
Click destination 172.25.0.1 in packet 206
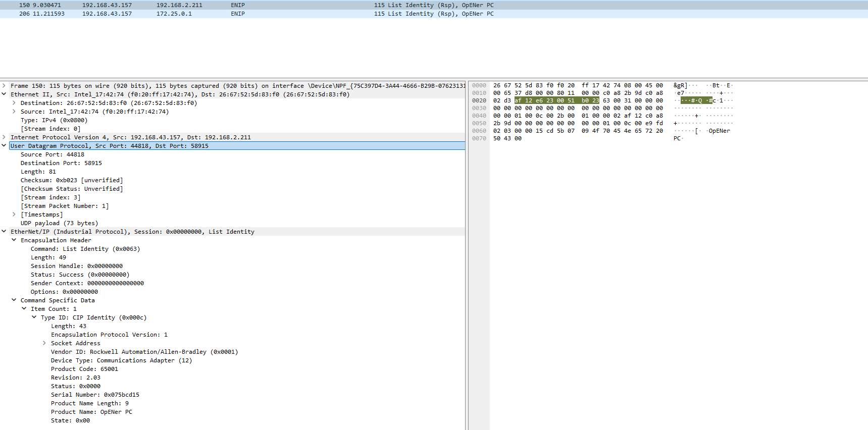click(x=174, y=14)
